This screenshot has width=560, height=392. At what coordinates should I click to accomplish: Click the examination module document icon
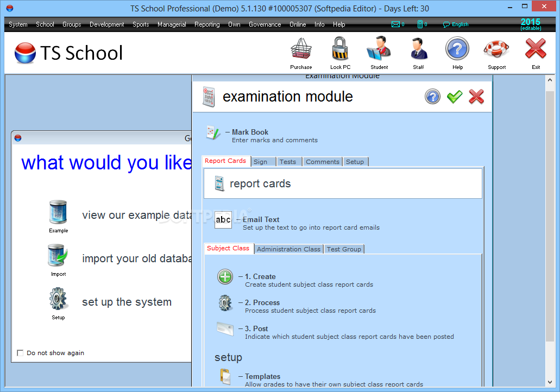[x=209, y=97]
